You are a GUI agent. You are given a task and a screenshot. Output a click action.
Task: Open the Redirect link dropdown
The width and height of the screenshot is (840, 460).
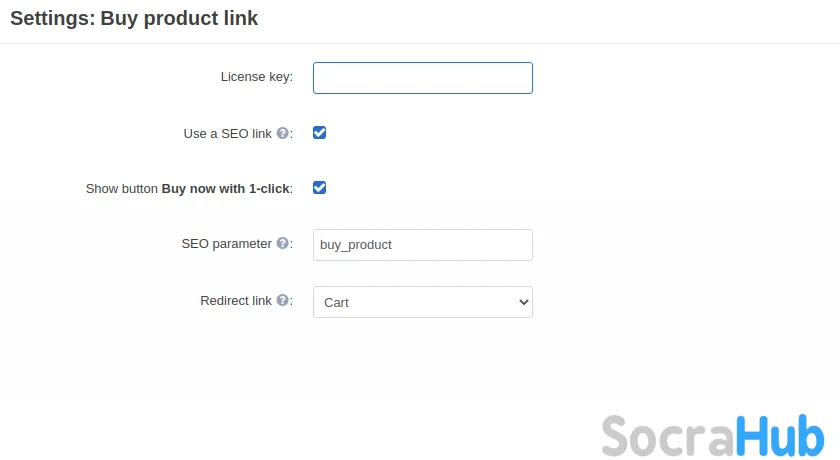(422, 302)
